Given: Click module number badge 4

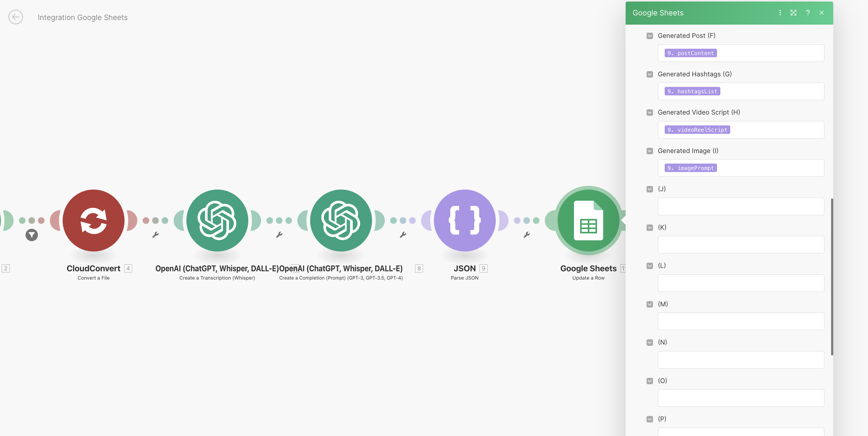Looking at the screenshot, I should pos(128,268).
